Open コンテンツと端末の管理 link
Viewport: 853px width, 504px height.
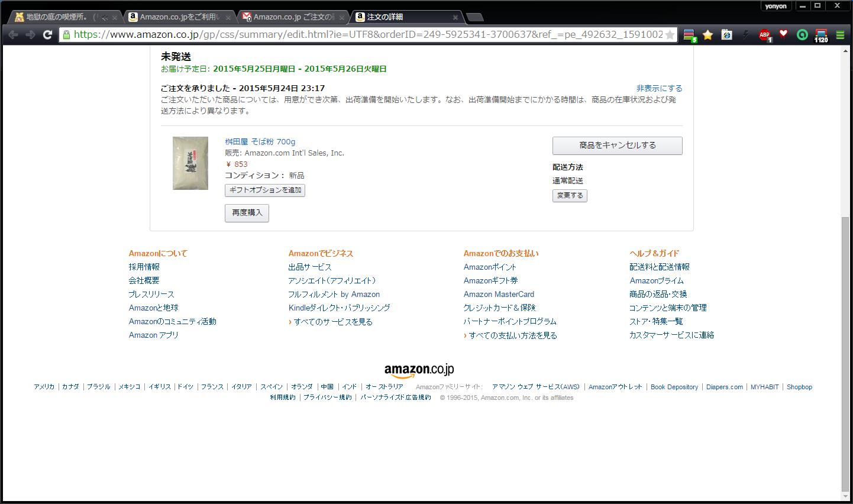point(668,308)
